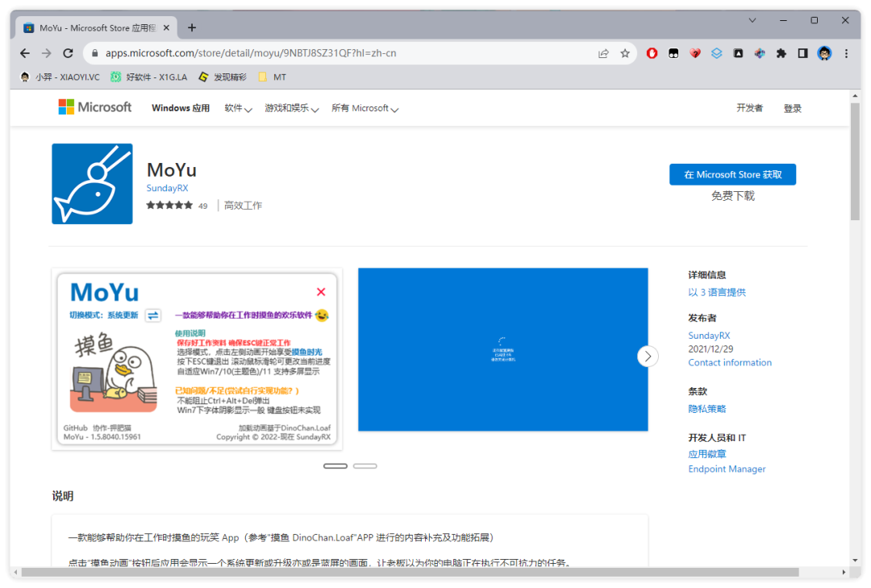Open the red heart extension icon
The height and width of the screenshot is (588, 871).
tap(695, 53)
